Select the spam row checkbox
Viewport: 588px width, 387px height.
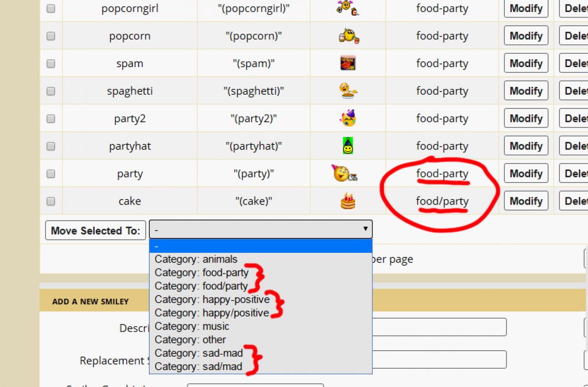[51, 63]
